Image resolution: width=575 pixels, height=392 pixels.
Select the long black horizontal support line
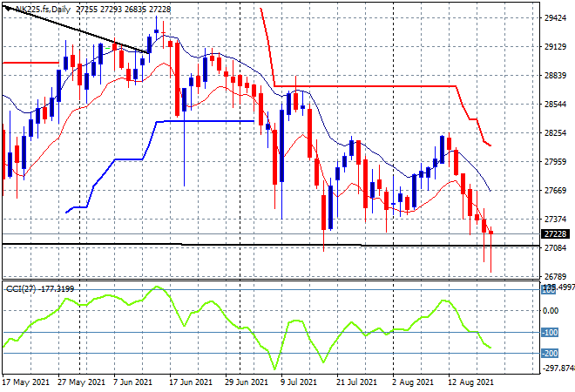271,245
